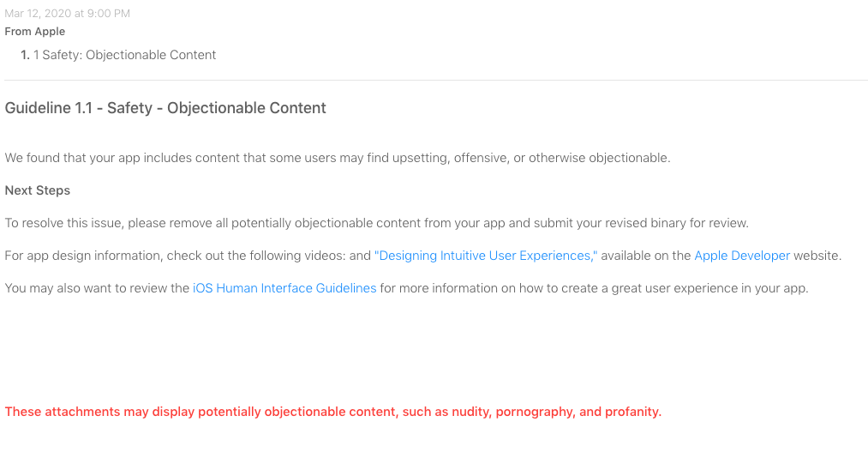
Task: Open the "Designing Intuitive User Experiences" link
Action: 486,256
